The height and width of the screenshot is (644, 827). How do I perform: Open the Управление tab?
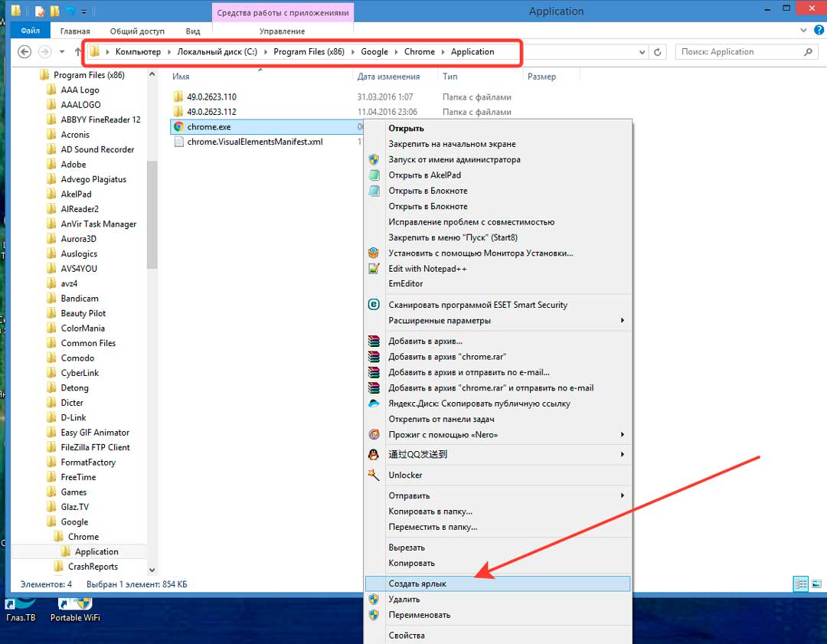click(x=282, y=31)
